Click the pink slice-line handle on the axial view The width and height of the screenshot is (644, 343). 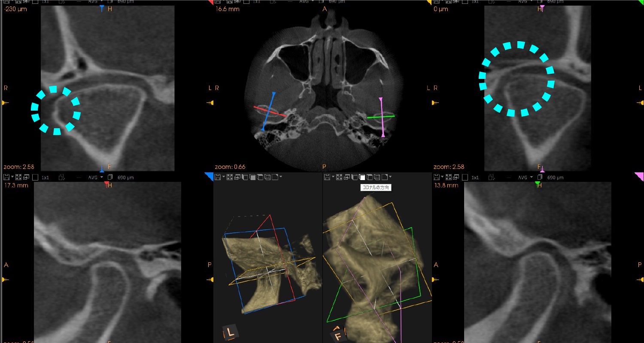pos(380,99)
